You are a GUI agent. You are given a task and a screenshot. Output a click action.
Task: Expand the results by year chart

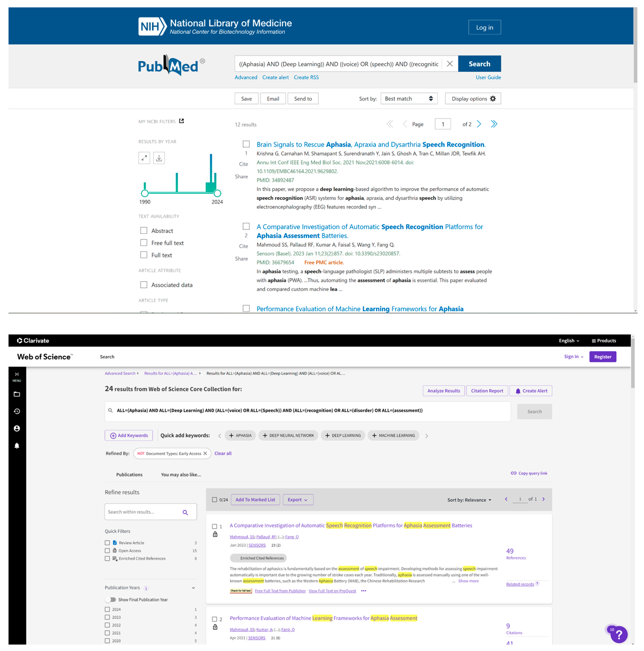[x=144, y=158]
